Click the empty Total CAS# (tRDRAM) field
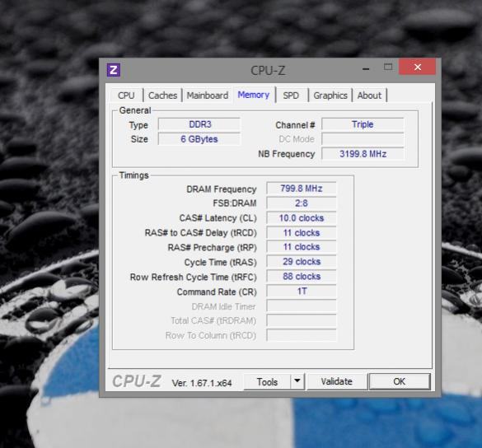 (302, 320)
